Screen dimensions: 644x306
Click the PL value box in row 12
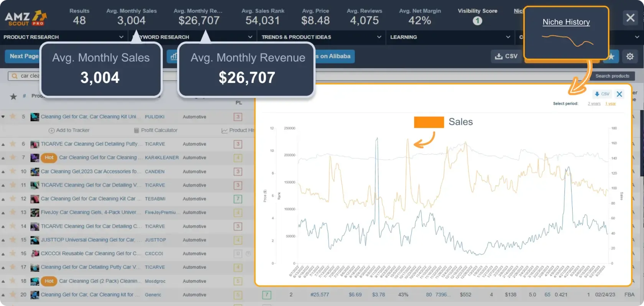point(238,199)
